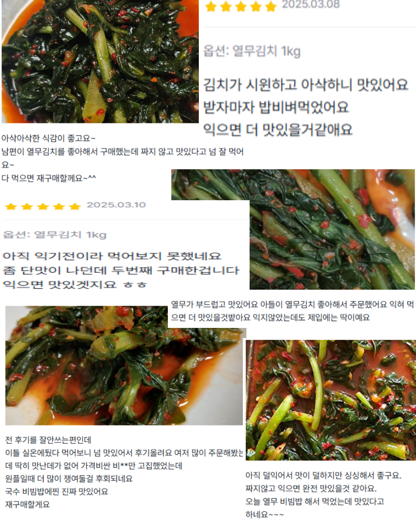This screenshot has height=532, width=416.
Task: Open the kimchi-on-white-plate photo
Action: (124, 366)
